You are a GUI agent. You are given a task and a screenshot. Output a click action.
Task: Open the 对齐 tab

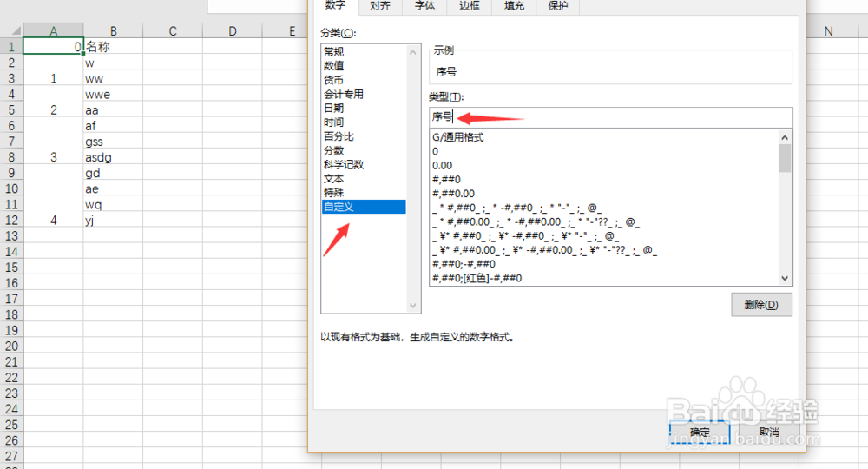[x=380, y=6]
